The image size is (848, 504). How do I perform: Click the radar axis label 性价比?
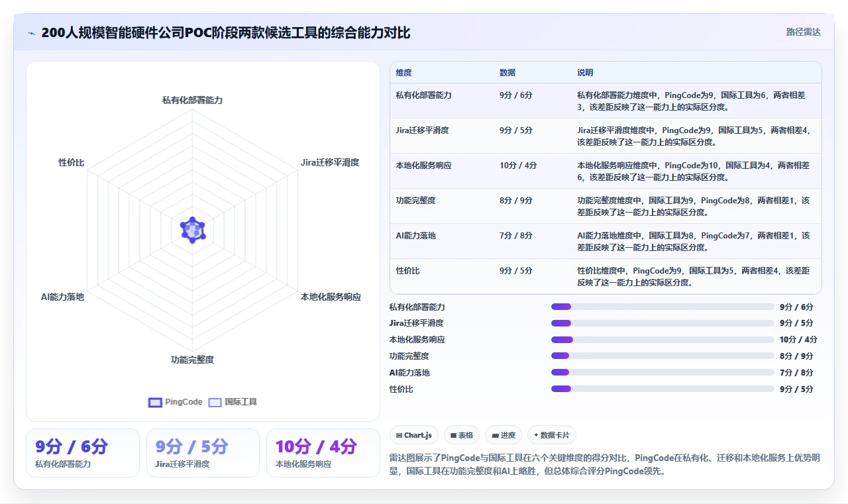[x=72, y=162]
